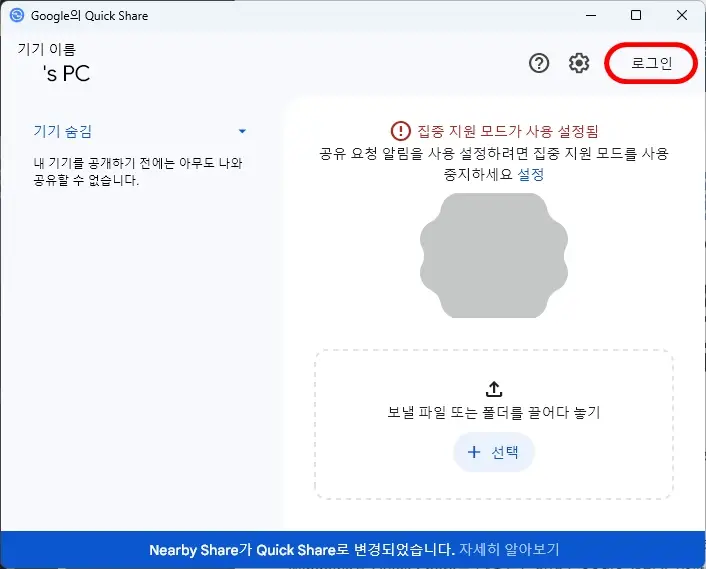Click the Nearby Share가 Quick Share로 변경되었습니다 banner text
This screenshot has width=706, height=569.
[x=302, y=550]
